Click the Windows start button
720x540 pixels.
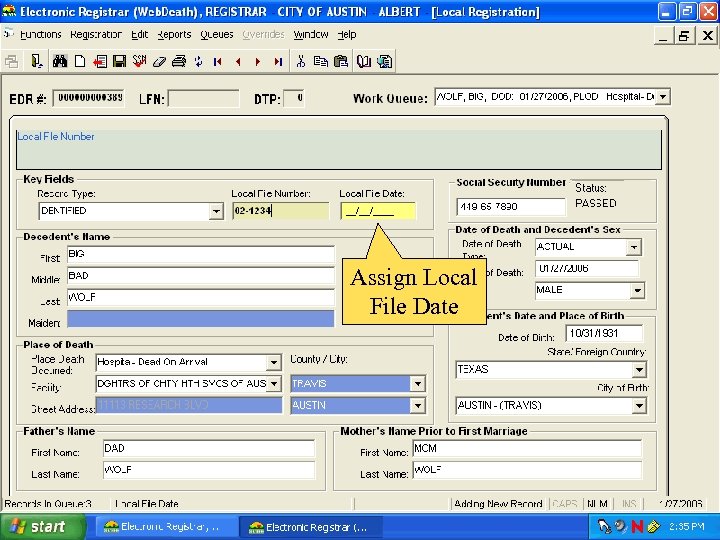42,527
